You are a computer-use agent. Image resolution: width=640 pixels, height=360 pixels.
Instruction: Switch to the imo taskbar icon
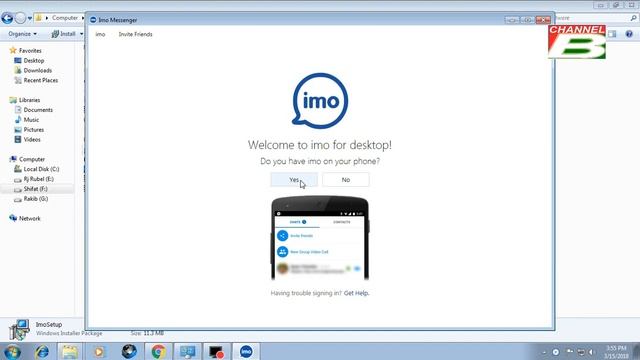[x=246, y=351]
